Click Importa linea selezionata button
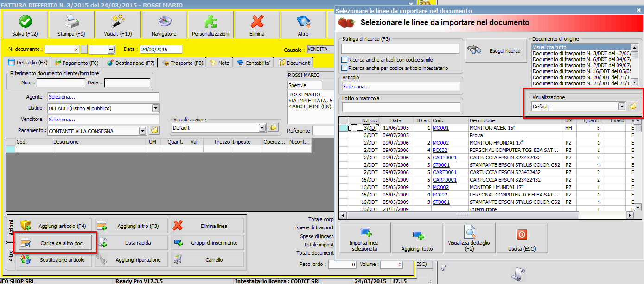Image resolution: width=644 pixels, height=284 pixels. 364,239
